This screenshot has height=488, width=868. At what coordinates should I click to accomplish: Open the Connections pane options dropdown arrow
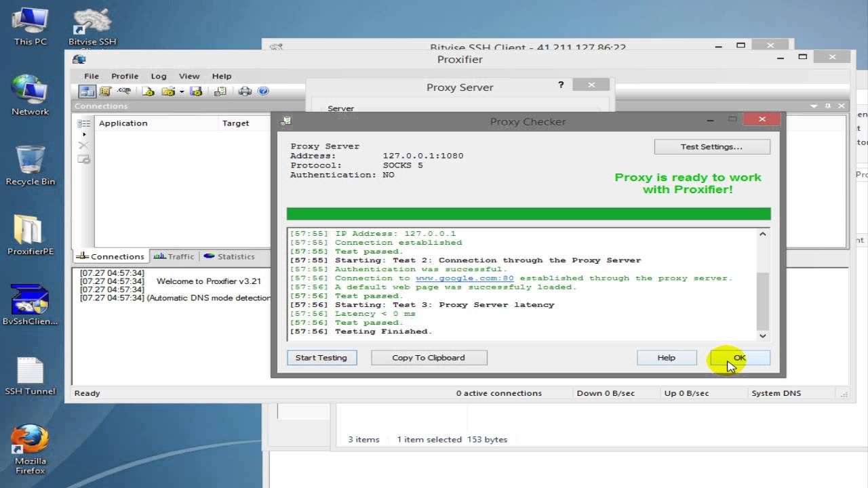[x=814, y=106]
